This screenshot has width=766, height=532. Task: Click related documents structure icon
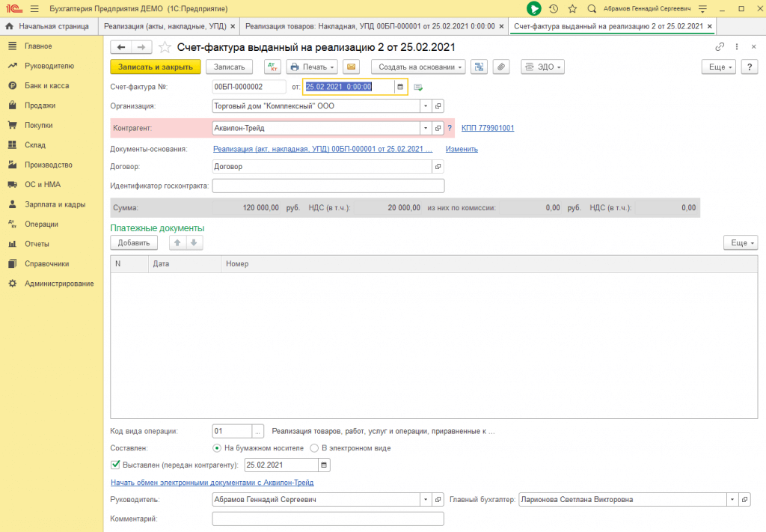(479, 67)
